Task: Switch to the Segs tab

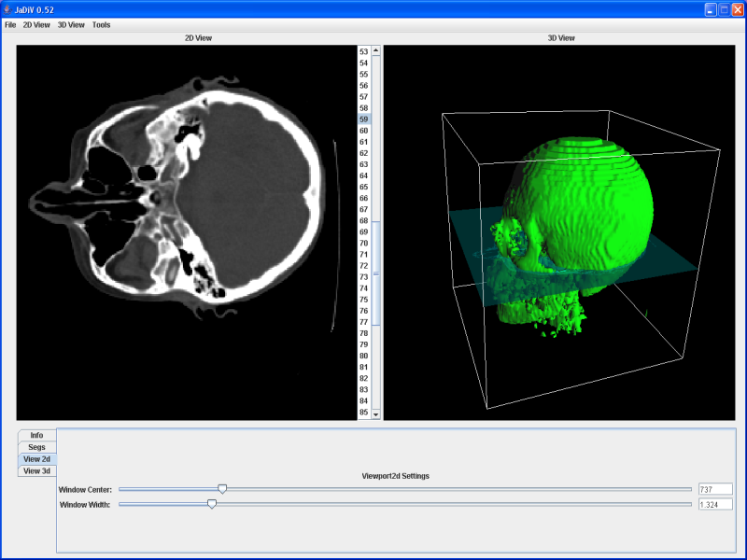Action: pyautogui.click(x=36, y=447)
